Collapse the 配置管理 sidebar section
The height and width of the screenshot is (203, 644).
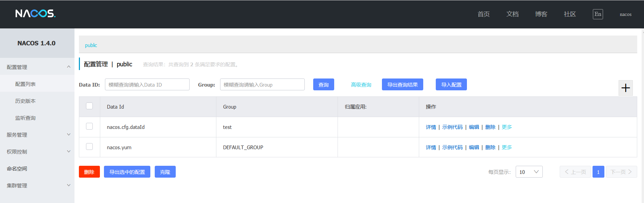tap(37, 67)
